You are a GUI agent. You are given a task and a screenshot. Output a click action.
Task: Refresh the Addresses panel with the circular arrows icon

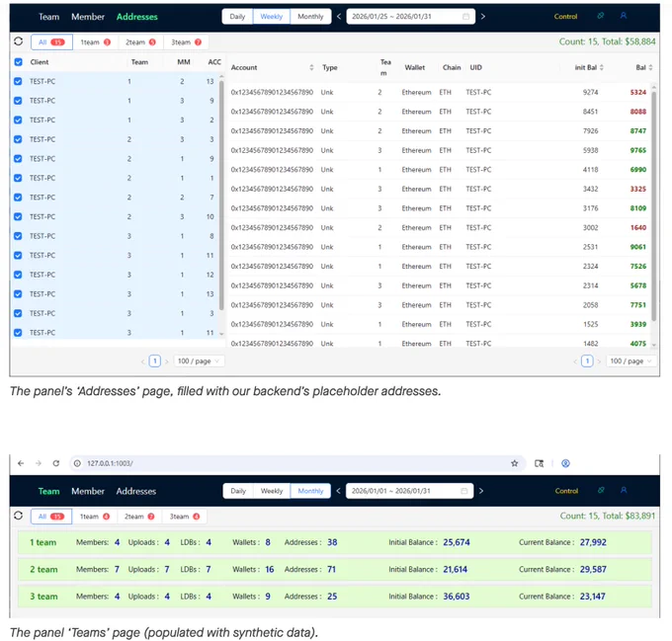tap(18, 41)
